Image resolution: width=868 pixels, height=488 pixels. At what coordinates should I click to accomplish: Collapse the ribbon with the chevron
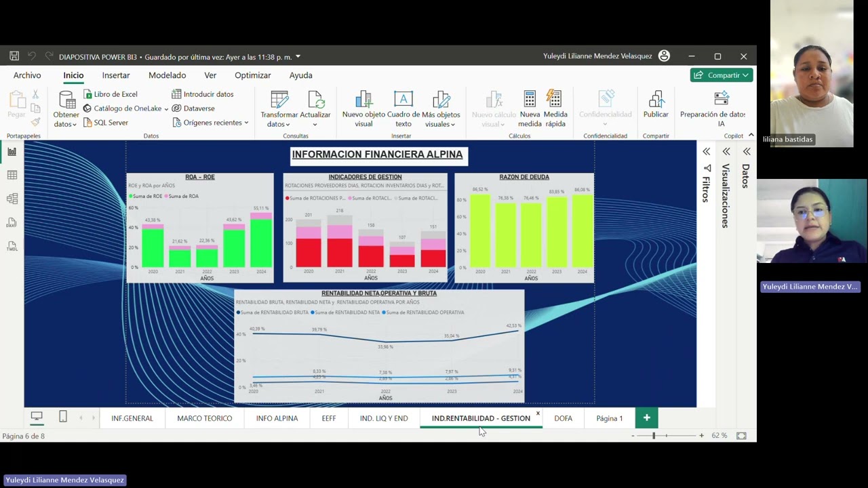[x=751, y=136]
